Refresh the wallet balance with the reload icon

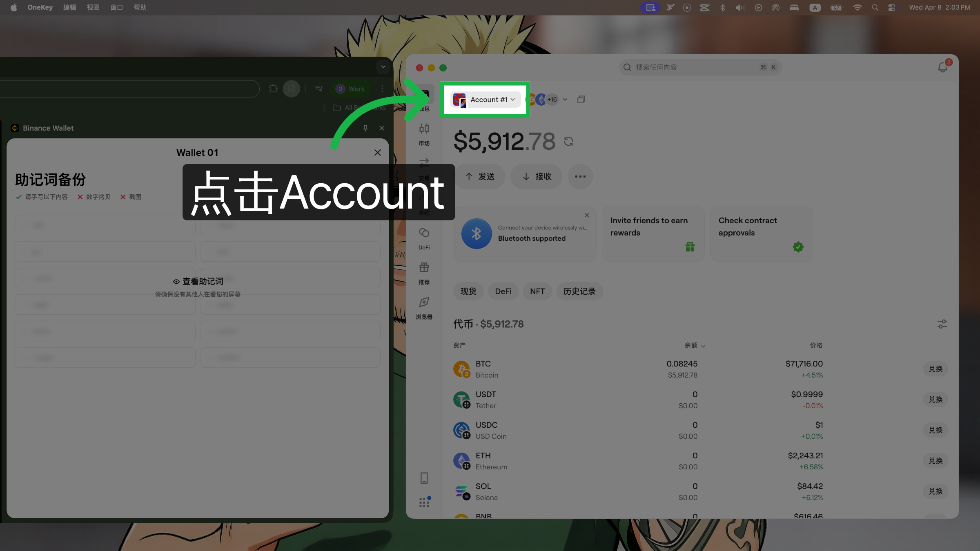pos(569,142)
